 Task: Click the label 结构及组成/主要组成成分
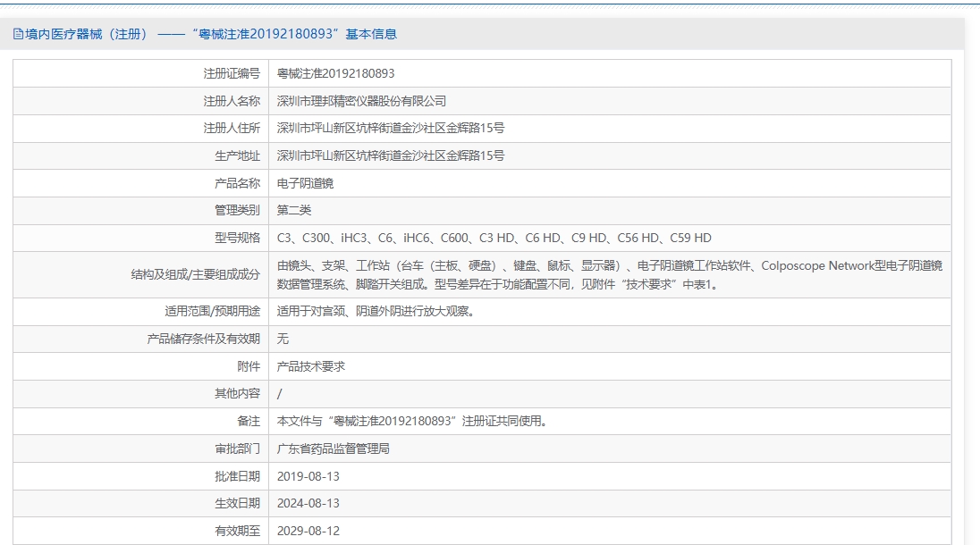(x=195, y=274)
